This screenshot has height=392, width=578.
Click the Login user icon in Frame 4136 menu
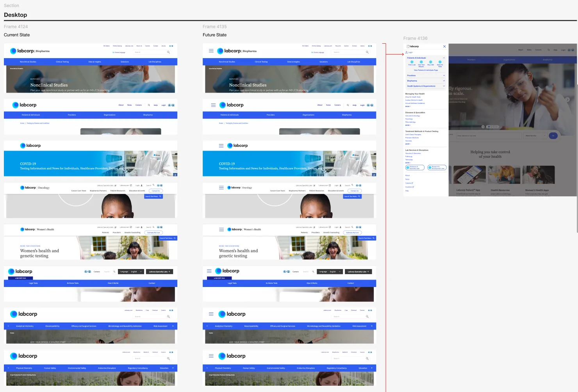(407, 52)
